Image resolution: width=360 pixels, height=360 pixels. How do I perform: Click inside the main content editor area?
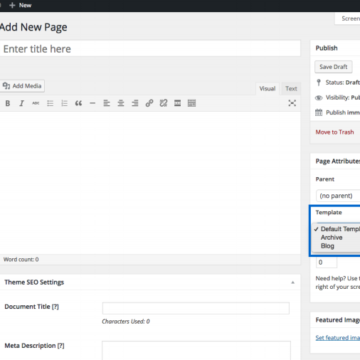point(150,183)
